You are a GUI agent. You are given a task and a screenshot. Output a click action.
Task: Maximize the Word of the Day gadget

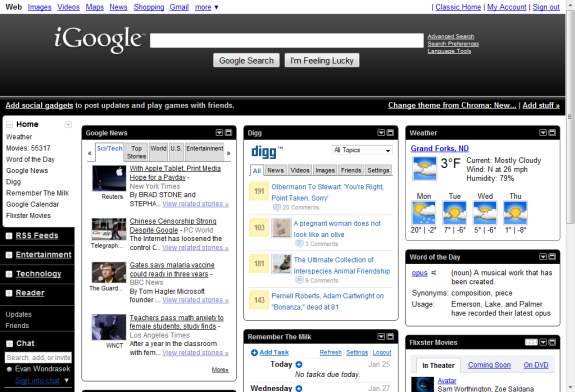pos(552,257)
